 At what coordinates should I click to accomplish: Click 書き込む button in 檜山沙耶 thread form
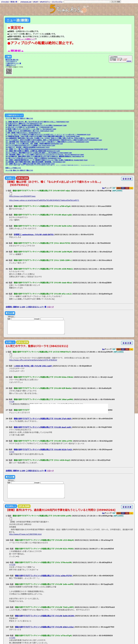point(11,317)
